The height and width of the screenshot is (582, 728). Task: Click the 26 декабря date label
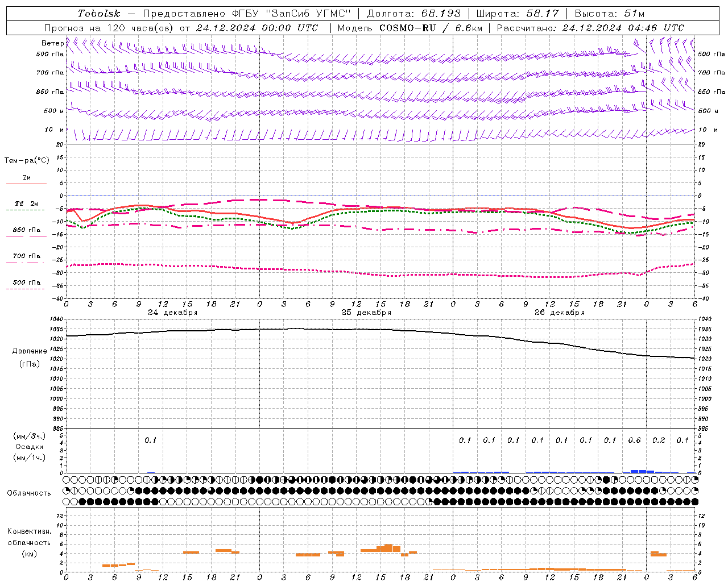click(x=560, y=313)
